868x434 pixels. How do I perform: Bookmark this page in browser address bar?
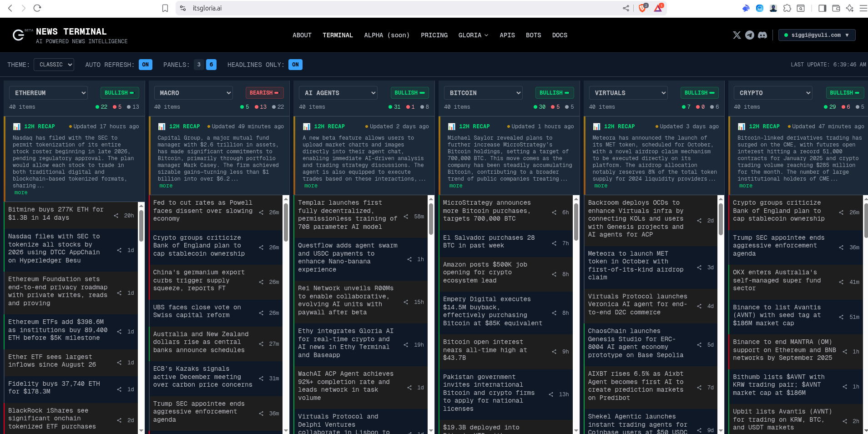pos(165,8)
